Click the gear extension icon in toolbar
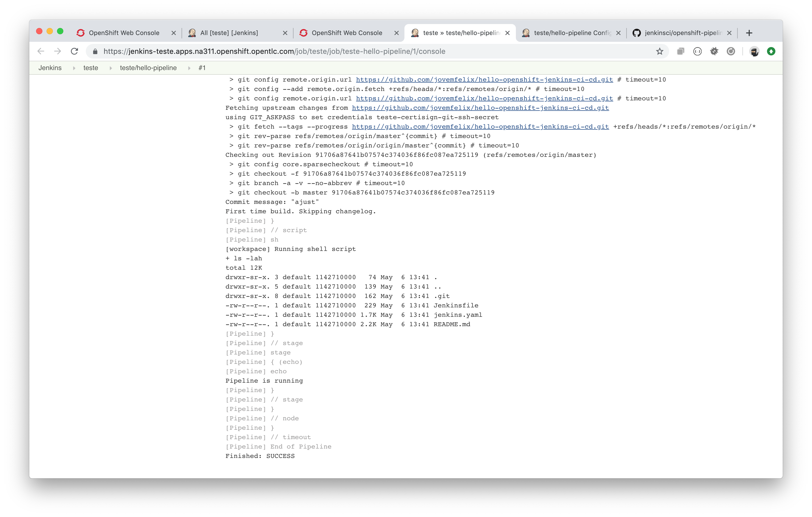The image size is (812, 517). [714, 51]
